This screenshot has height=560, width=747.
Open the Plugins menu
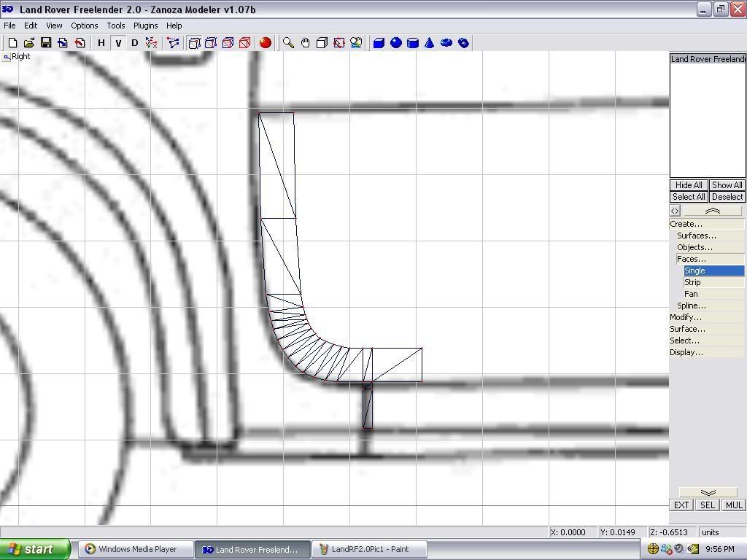click(145, 26)
